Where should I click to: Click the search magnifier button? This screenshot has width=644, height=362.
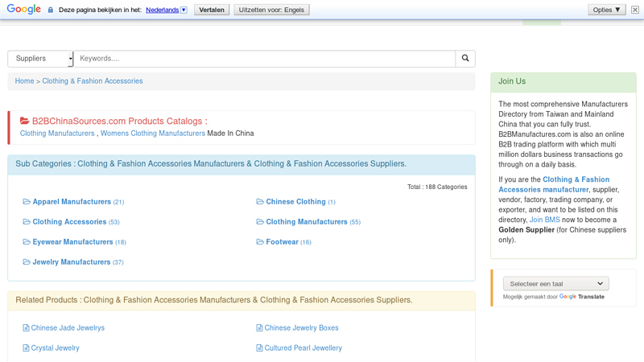click(x=465, y=58)
